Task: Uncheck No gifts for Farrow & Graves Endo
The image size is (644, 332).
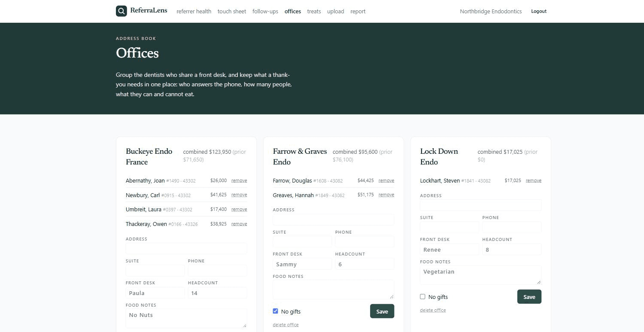Action: point(276,311)
